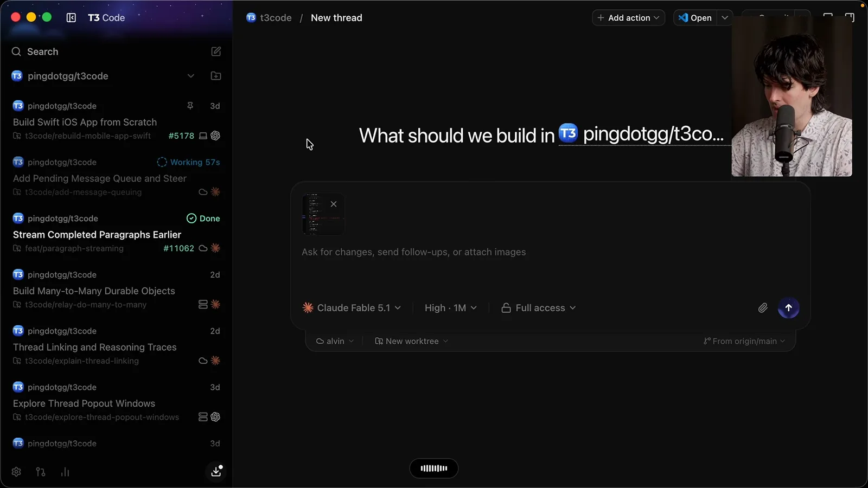This screenshot has height=488, width=868.
Task: Click the new thread compose icon
Action: click(216, 52)
